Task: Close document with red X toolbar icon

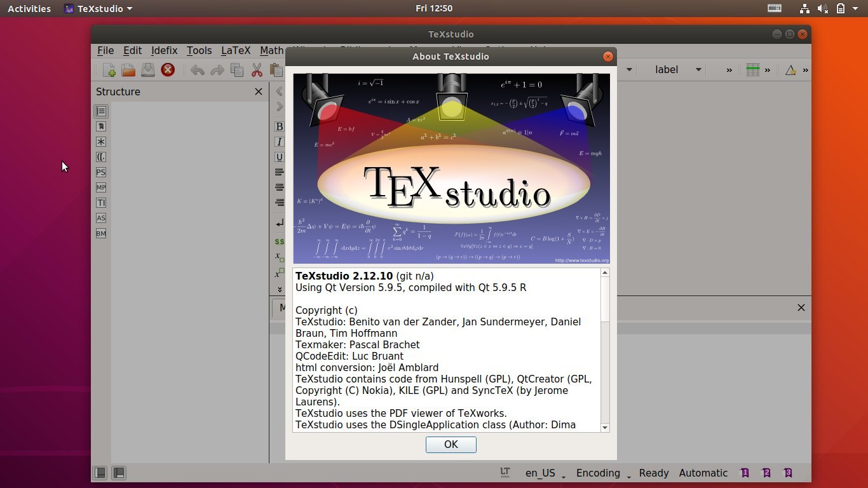Action: (168, 70)
